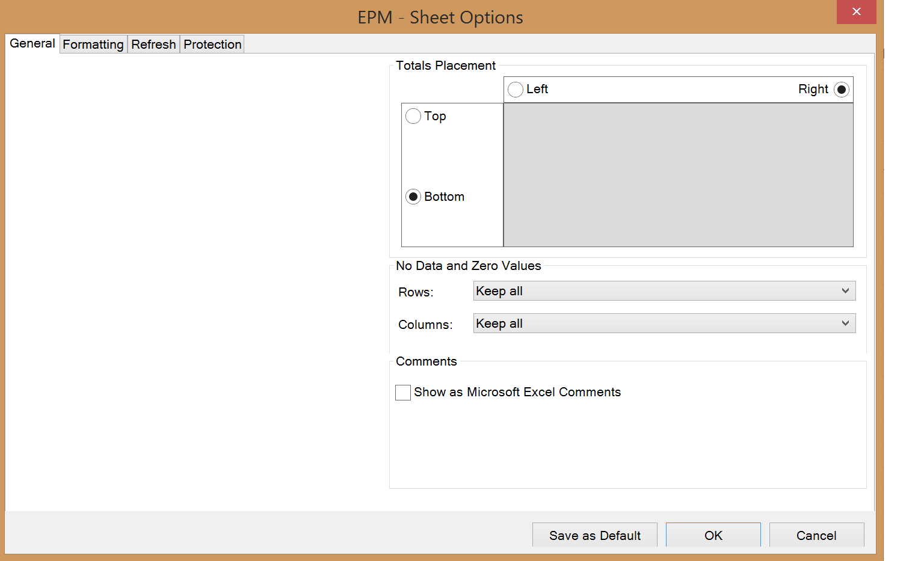This screenshot has width=924, height=561.
Task: Cancel the Sheet Options dialog
Action: (816, 535)
